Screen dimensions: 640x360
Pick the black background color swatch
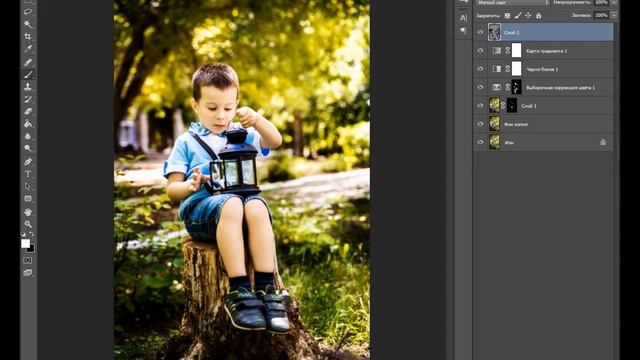(x=32, y=249)
